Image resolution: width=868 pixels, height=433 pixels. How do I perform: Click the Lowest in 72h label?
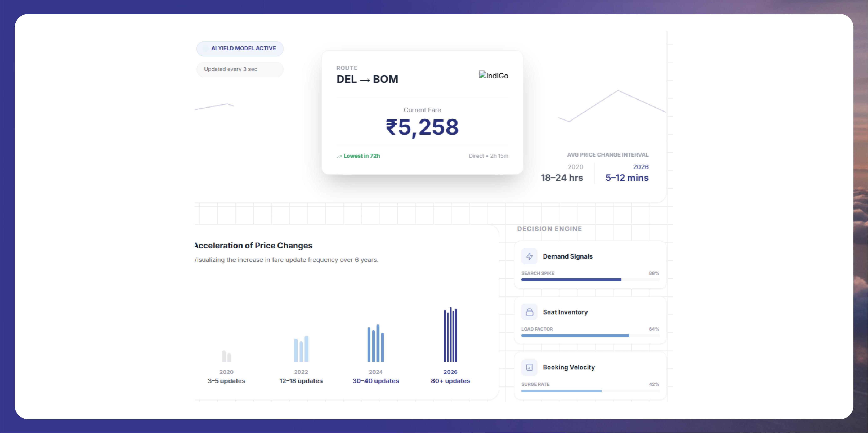(362, 156)
